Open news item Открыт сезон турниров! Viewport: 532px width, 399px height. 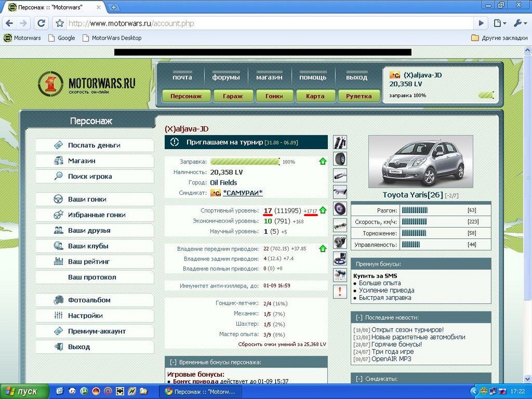coord(407,329)
